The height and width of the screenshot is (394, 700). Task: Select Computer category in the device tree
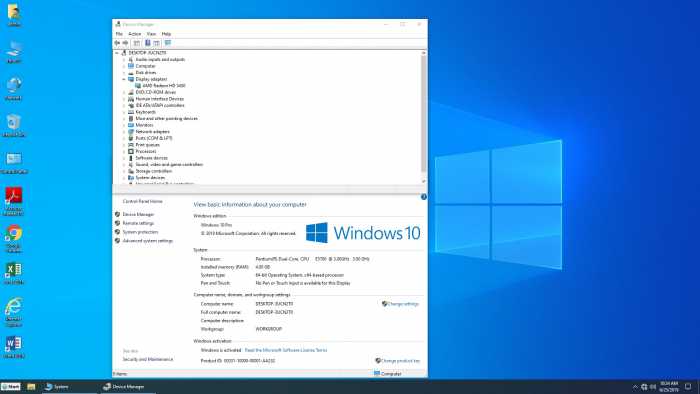click(146, 66)
